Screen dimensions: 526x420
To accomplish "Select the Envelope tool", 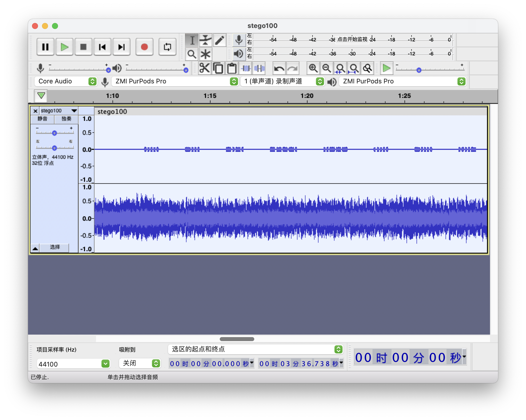I will (x=205, y=40).
